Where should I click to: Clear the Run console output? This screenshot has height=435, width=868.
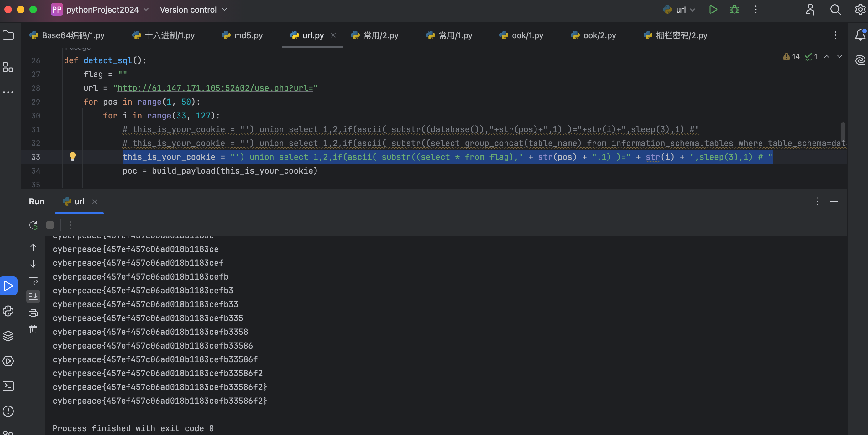[x=33, y=329]
